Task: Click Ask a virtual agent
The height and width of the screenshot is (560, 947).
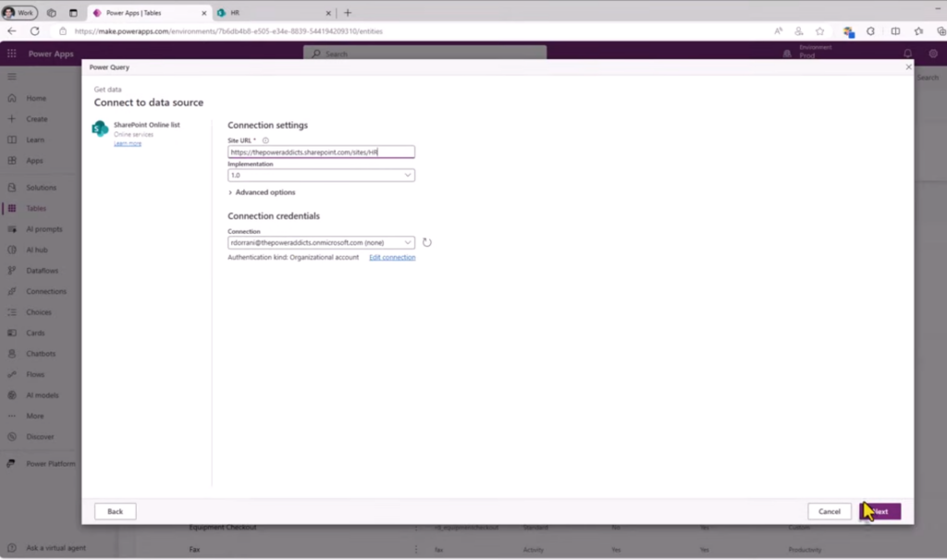Action: (55, 549)
